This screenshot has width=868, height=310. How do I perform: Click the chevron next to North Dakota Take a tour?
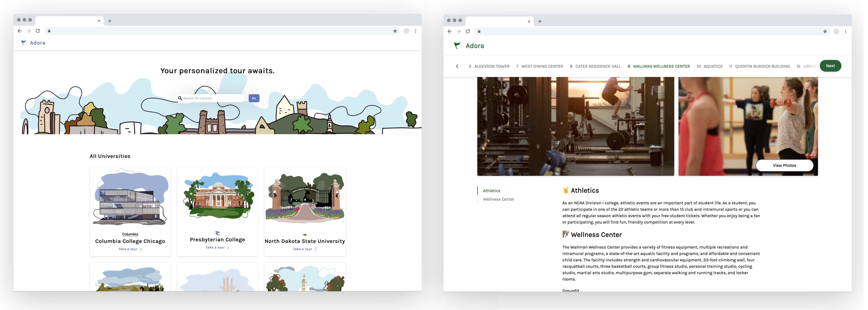315,249
